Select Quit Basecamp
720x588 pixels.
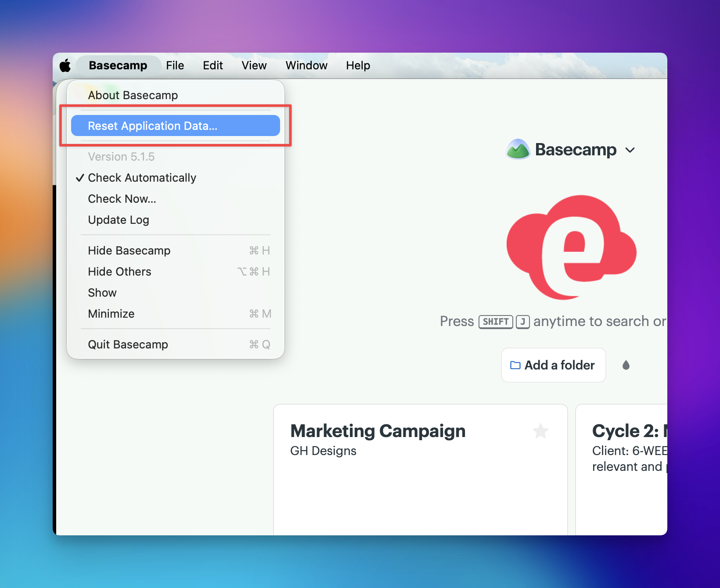coord(176,344)
